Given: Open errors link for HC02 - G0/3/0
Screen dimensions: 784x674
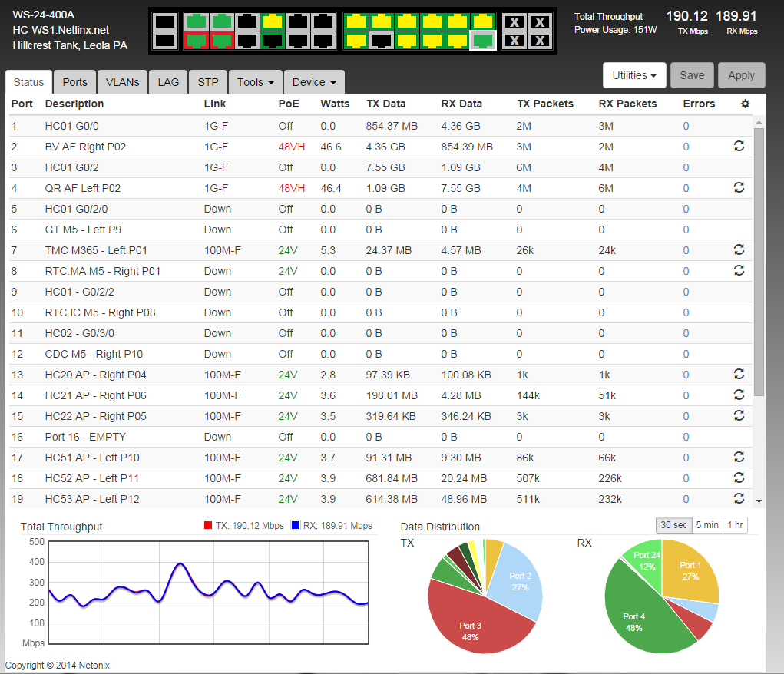Looking at the screenshot, I should 686,333.
